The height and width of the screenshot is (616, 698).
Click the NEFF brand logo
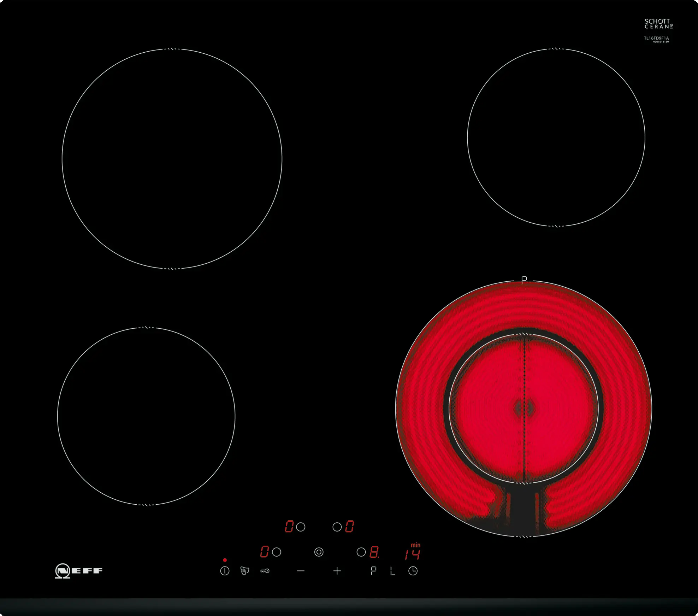pos(79,570)
